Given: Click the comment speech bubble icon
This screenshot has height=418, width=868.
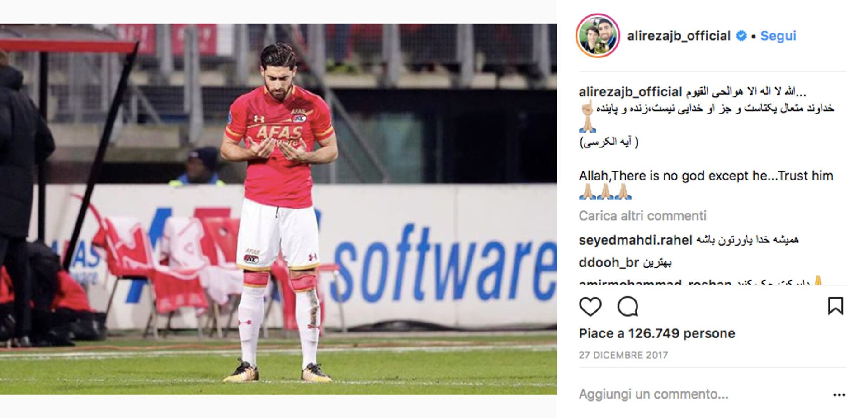Looking at the screenshot, I should [627, 307].
